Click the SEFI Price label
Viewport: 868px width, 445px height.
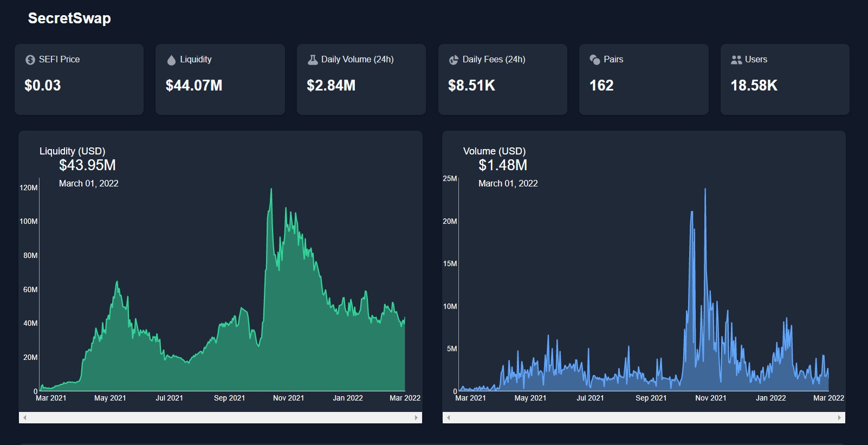(x=59, y=60)
